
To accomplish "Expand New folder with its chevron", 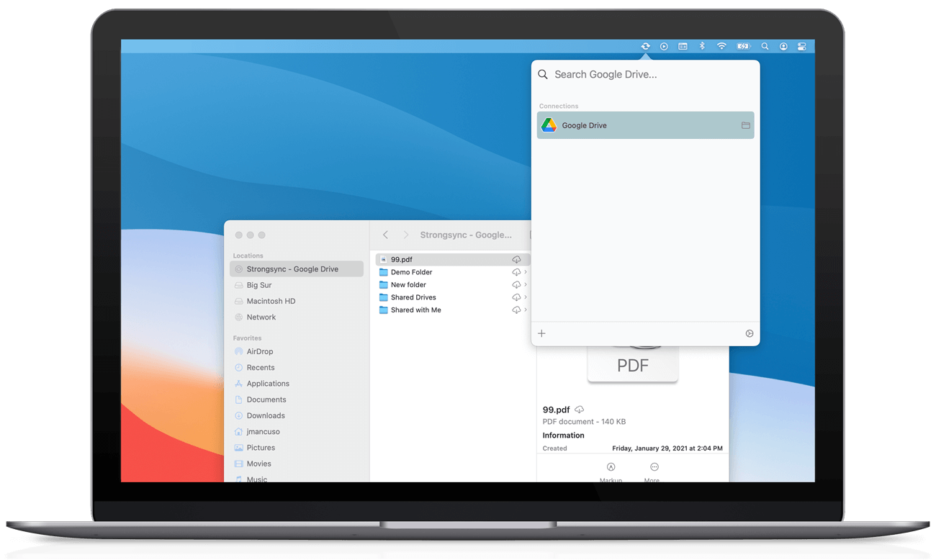I will [x=526, y=284].
